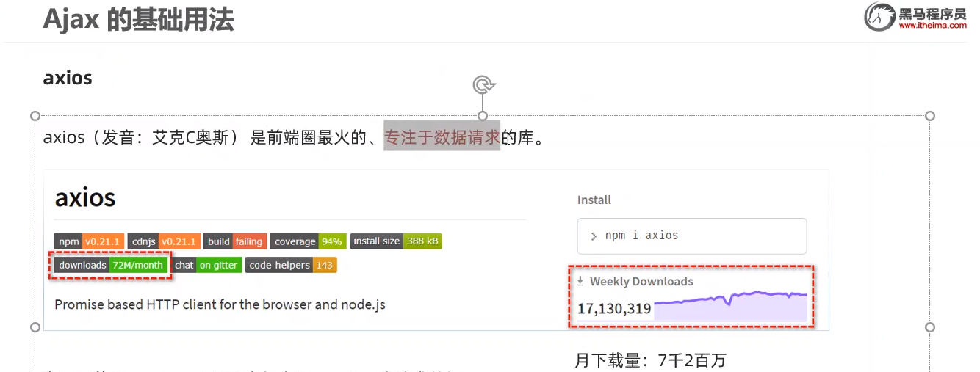Screen dimensions: 980x372
Task: Click the top-right resize handle of text box
Action: coord(930,116)
